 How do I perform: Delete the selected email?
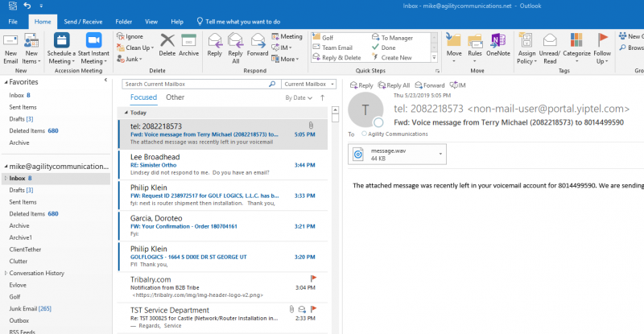click(167, 45)
